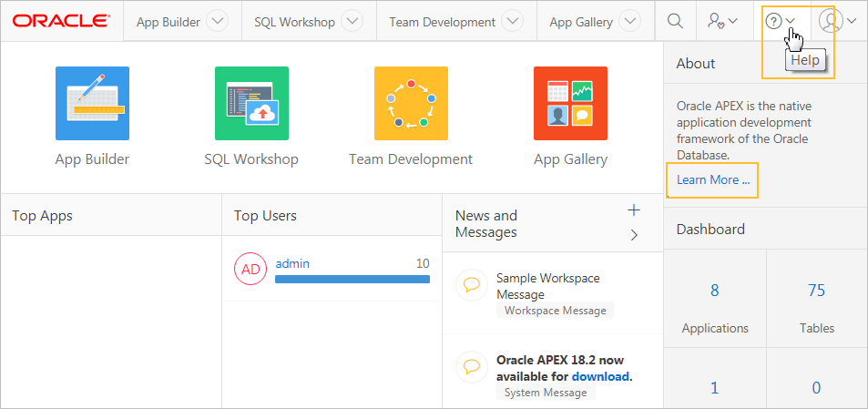Click the Learn More link
The height and width of the screenshot is (409, 868).
pos(713,179)
